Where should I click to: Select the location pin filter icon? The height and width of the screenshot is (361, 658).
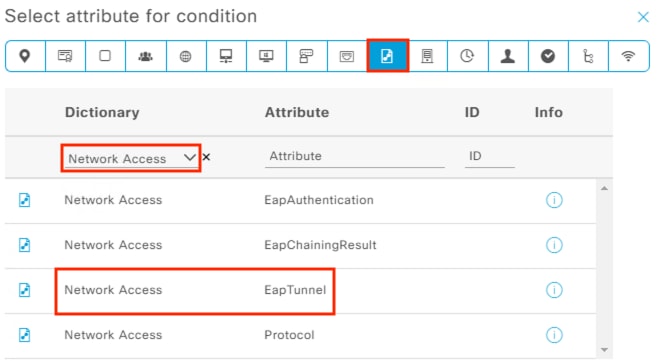(25, 56)
